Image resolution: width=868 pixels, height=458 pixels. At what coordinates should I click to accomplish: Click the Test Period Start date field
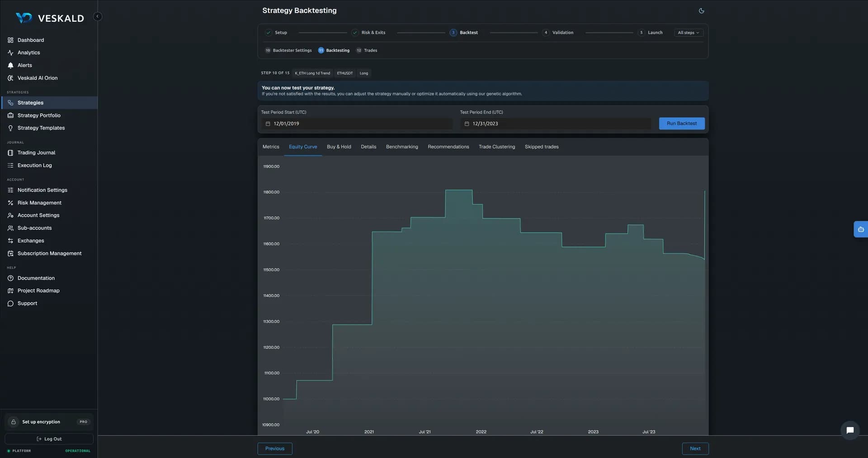point(357,124)
